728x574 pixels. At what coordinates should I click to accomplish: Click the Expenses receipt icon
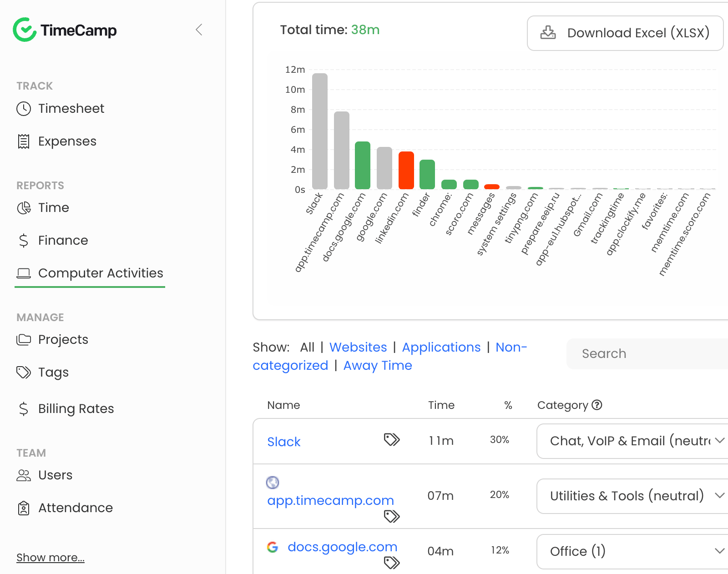point(24,141)
